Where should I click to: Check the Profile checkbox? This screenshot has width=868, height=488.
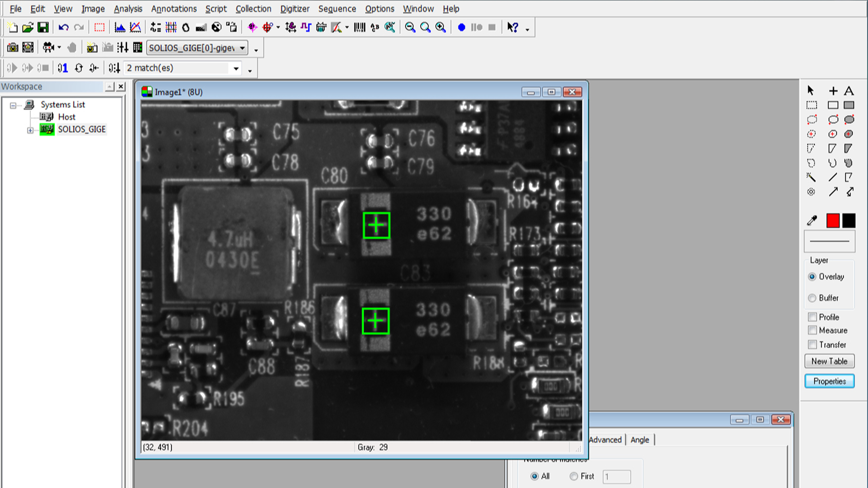[812, 317]
